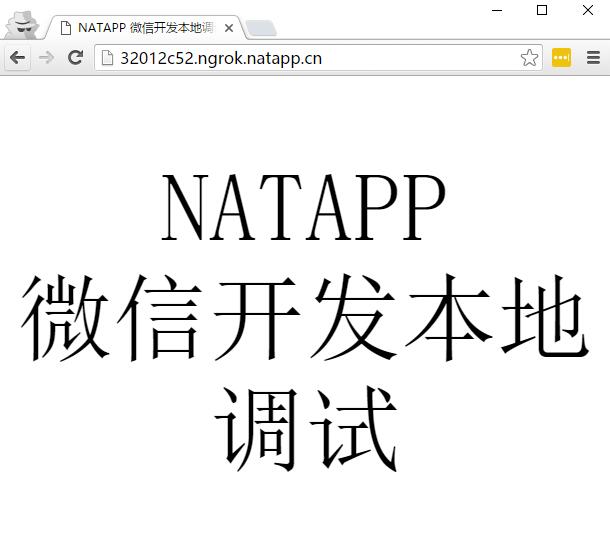Select the NATAPP 微信开发本地调 tab
Screen dimensions: 610x559
(x=146, y=28)
